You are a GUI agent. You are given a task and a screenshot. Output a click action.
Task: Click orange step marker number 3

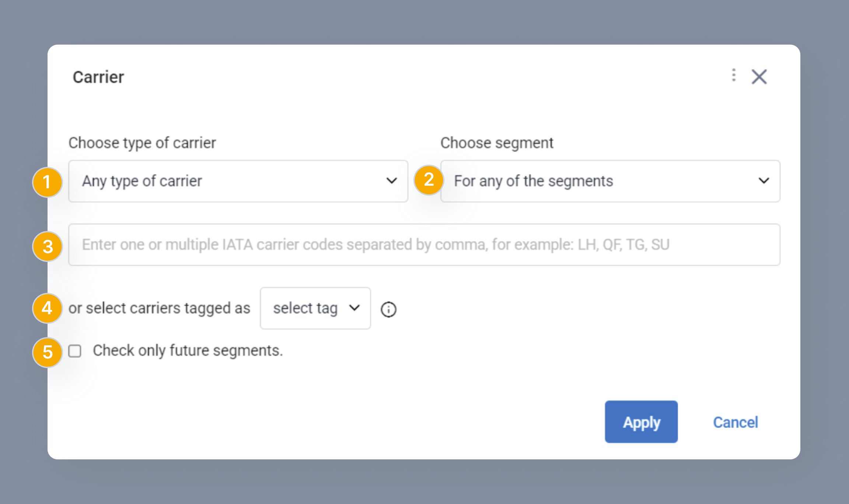point(48,246)
